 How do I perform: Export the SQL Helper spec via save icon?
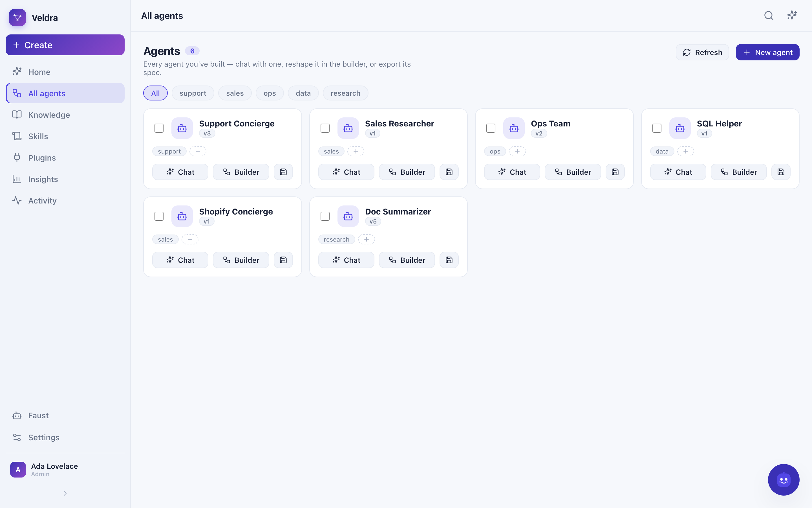[x=781, y=172]
